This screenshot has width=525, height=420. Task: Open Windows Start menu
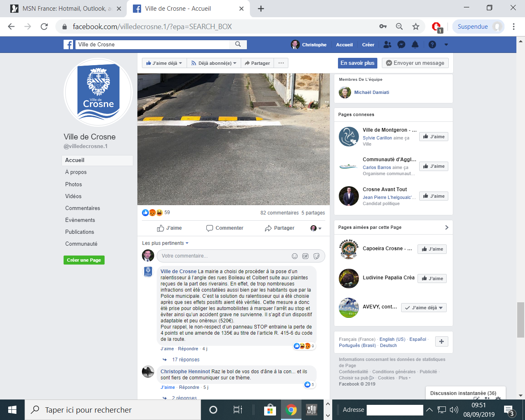click(x=12, y=410)
